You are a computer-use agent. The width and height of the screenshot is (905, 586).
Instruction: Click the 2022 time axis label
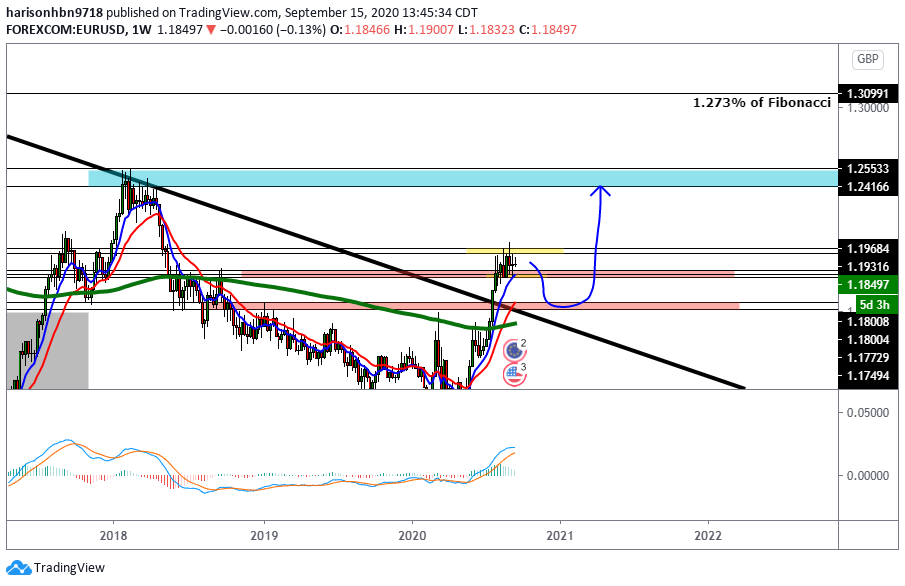tap(708, 535)
